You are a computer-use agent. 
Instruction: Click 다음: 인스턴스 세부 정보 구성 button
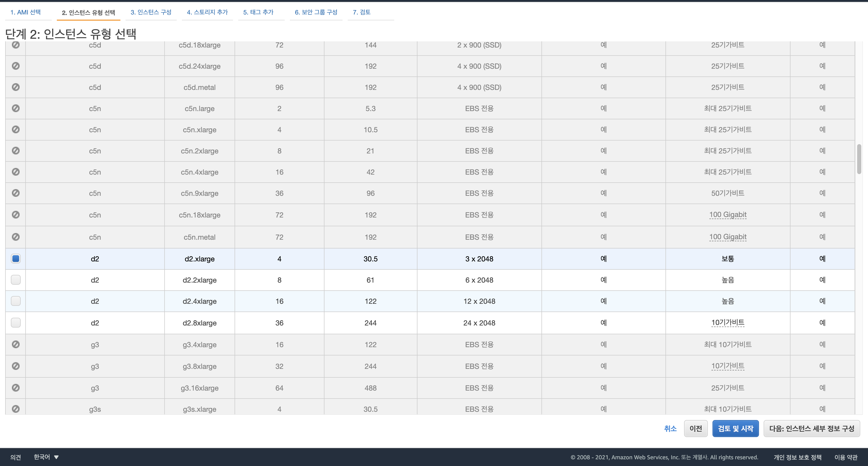coord(811,429)
